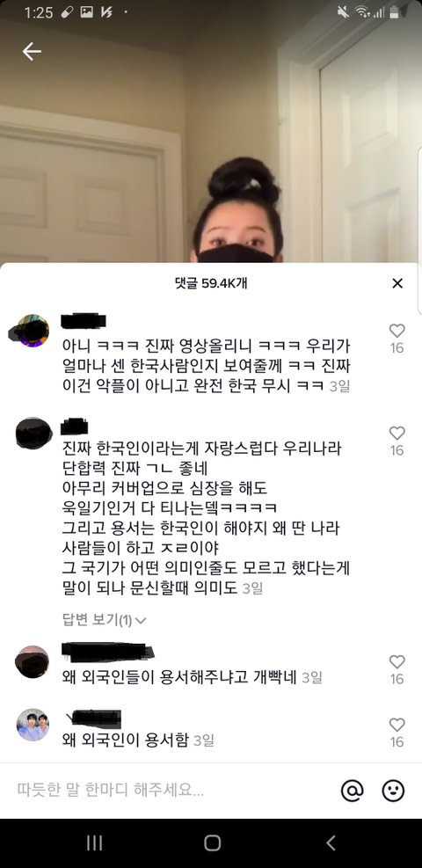Viewport: 422px width, 868px height.
Task: Tap the back arrow at top left
Action: [32, 52]
